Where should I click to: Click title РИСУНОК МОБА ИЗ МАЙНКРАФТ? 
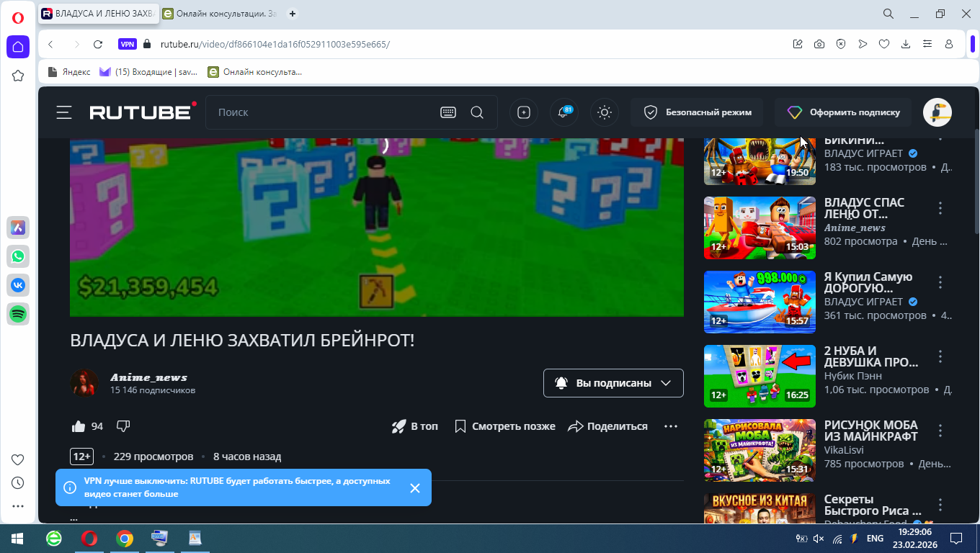tap(871, 431)
